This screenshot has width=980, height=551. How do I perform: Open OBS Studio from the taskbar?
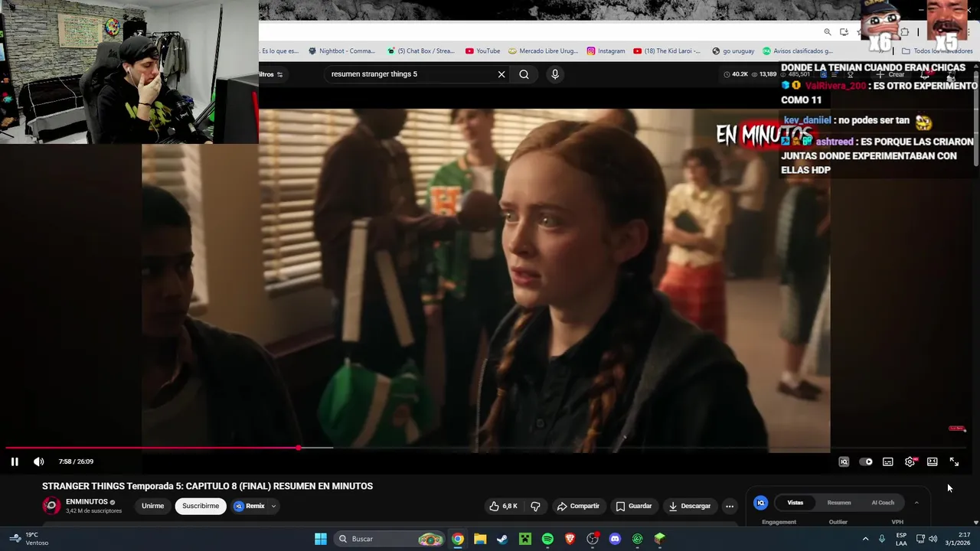593,539
